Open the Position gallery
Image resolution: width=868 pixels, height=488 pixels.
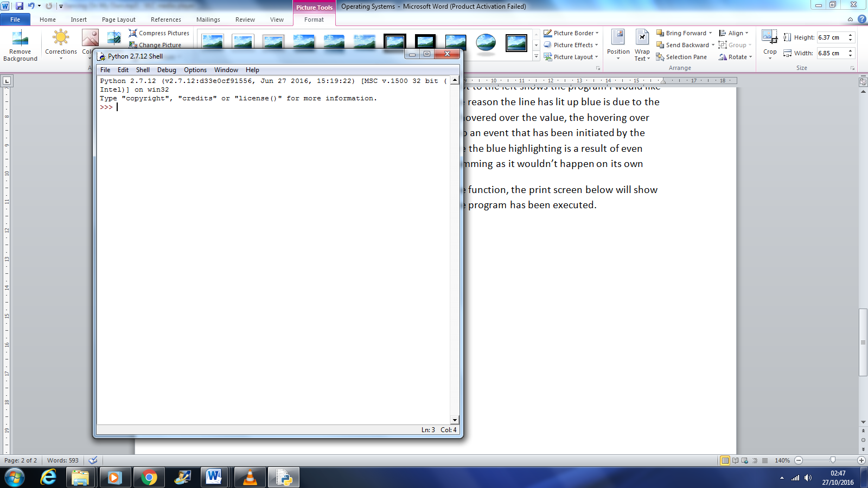pos(617,44)
